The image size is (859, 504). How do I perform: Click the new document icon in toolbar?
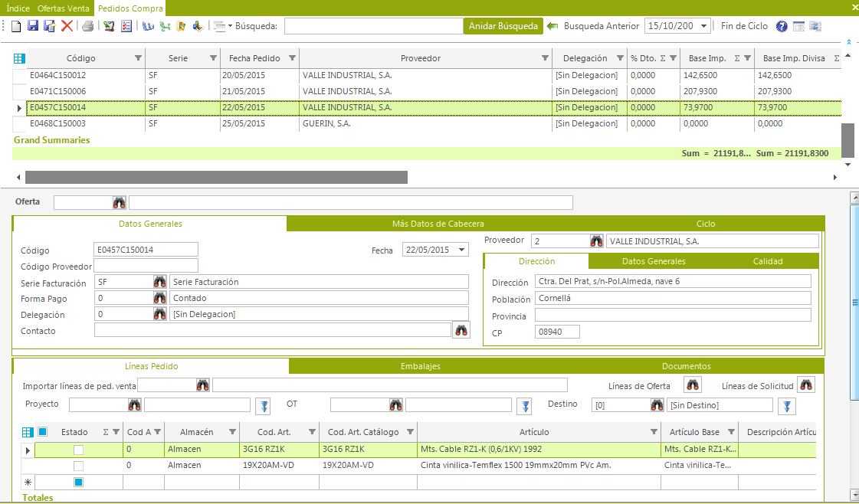[17, 26]
